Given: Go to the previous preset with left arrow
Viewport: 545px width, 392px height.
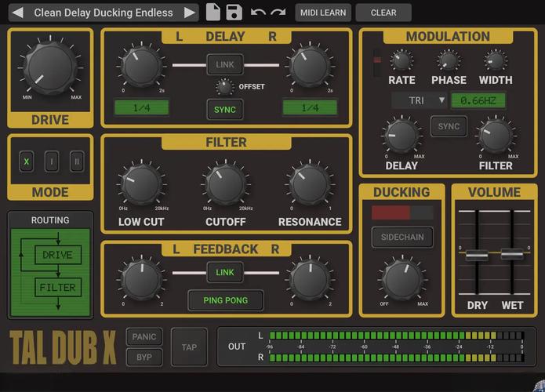Looking at the screenshot, I should (17, 13).
